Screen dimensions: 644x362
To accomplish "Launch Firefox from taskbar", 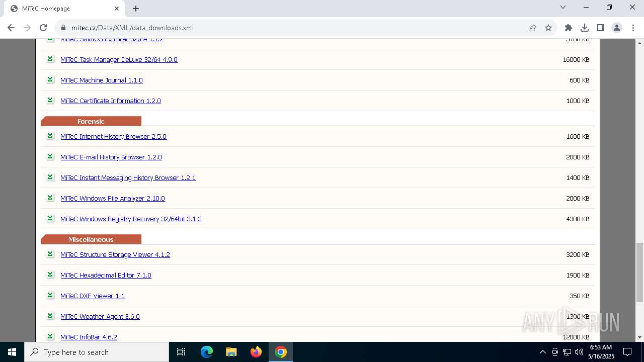I will click(256, 352).
